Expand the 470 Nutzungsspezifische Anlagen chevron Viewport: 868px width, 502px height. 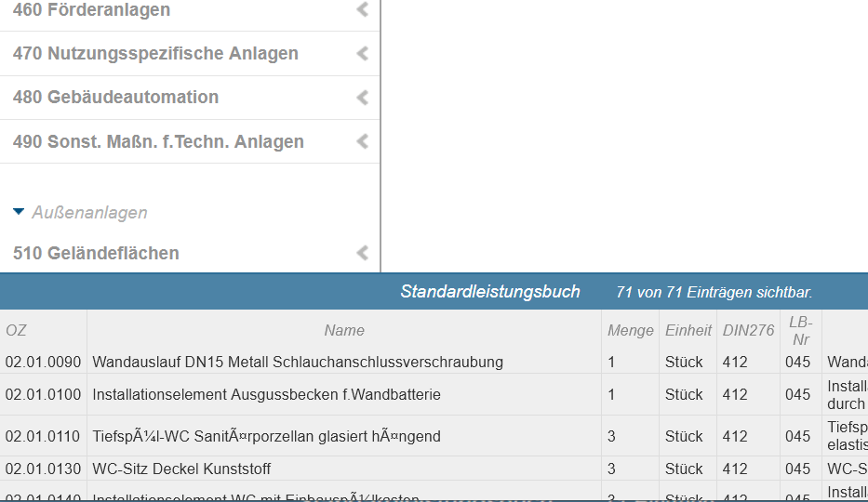click(x=363, y=54)
